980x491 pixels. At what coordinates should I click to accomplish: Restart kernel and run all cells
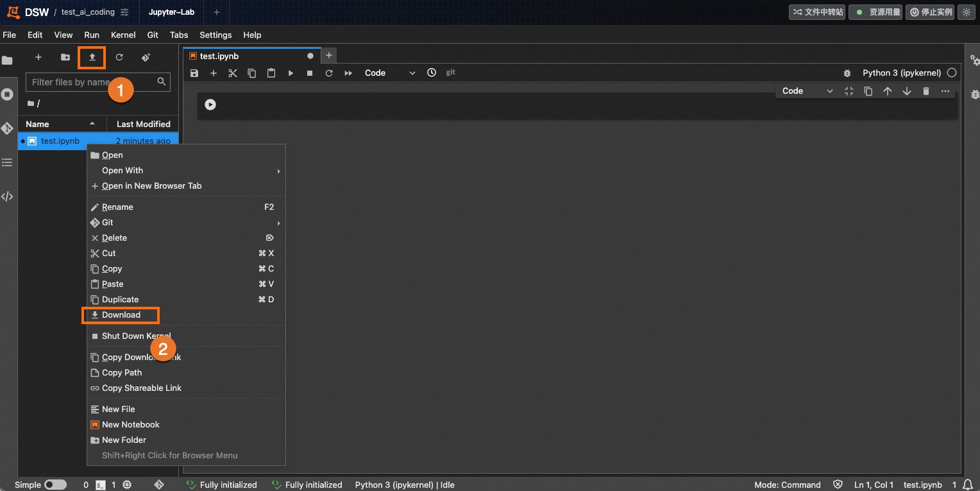click(x=348, y=73)
